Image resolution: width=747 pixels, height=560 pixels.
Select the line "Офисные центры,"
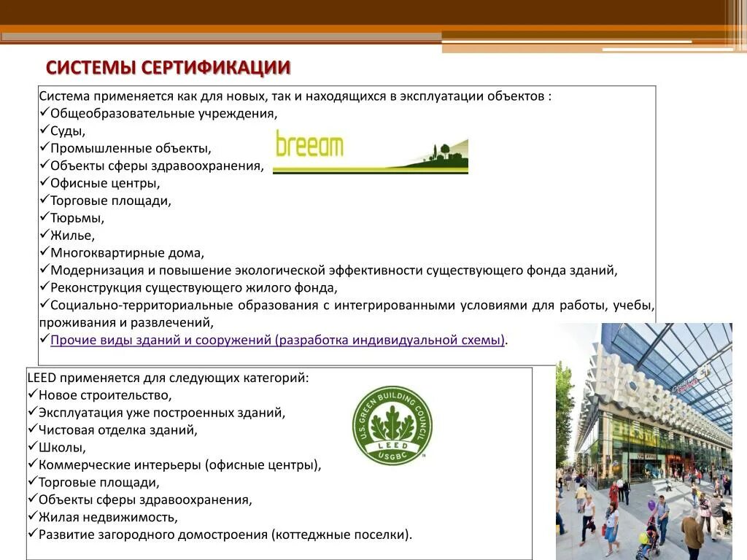point(105,183)
